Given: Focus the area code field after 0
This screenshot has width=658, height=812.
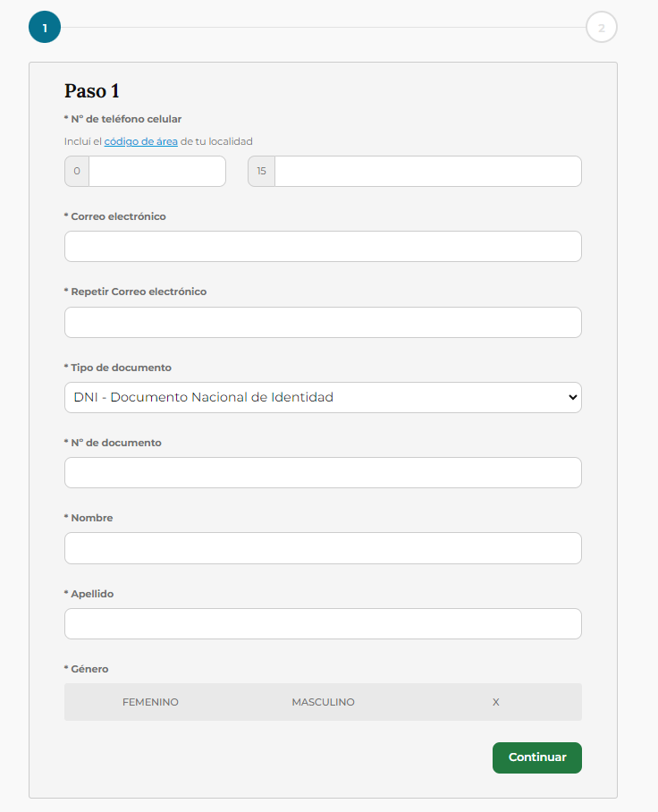Looking at the screenshot, I should pos(157,172).
